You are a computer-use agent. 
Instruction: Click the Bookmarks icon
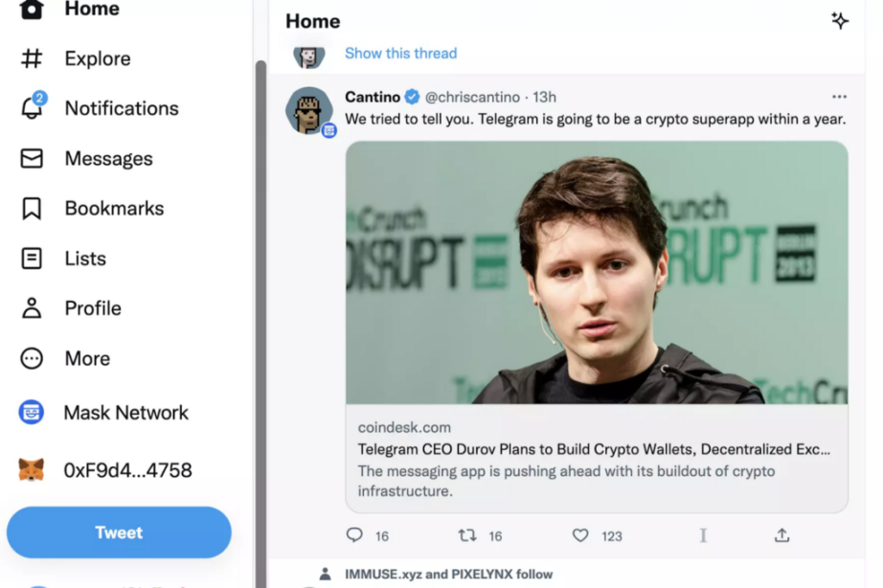[32, 208]
